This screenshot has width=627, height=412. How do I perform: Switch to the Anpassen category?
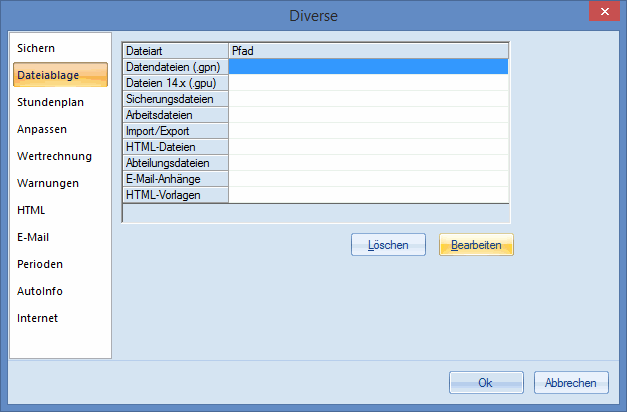[42, 129]
